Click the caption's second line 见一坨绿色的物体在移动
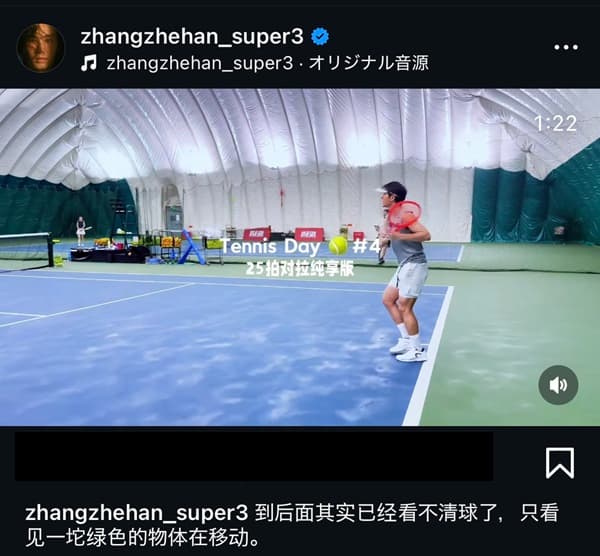Image resolution: width=600 pixels, height=556 pixels. [142, 538]
